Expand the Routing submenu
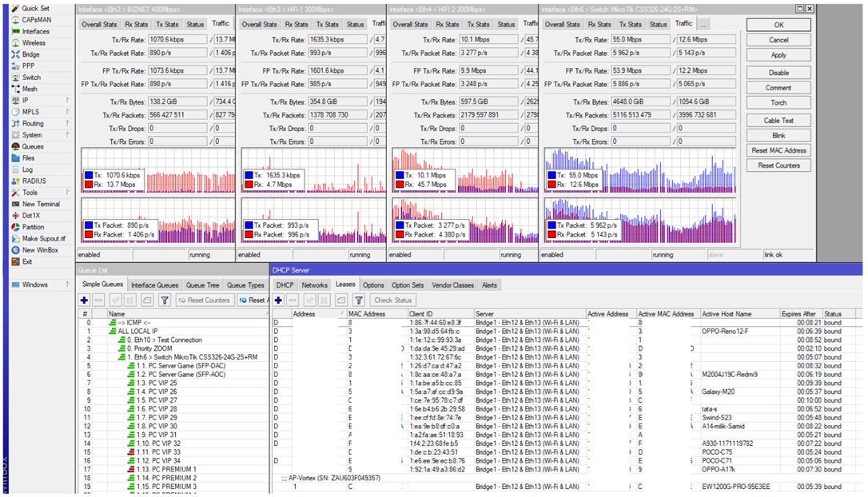868x497 pixels. (x=68, y=123)
